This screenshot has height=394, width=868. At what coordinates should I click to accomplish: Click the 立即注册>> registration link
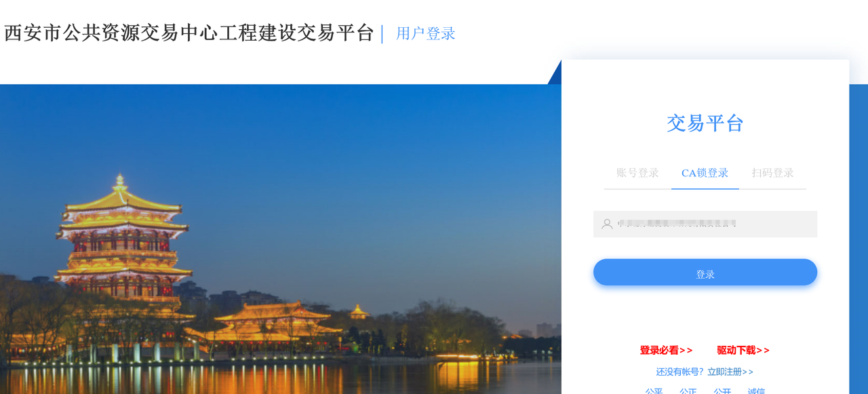pos(730,372)
